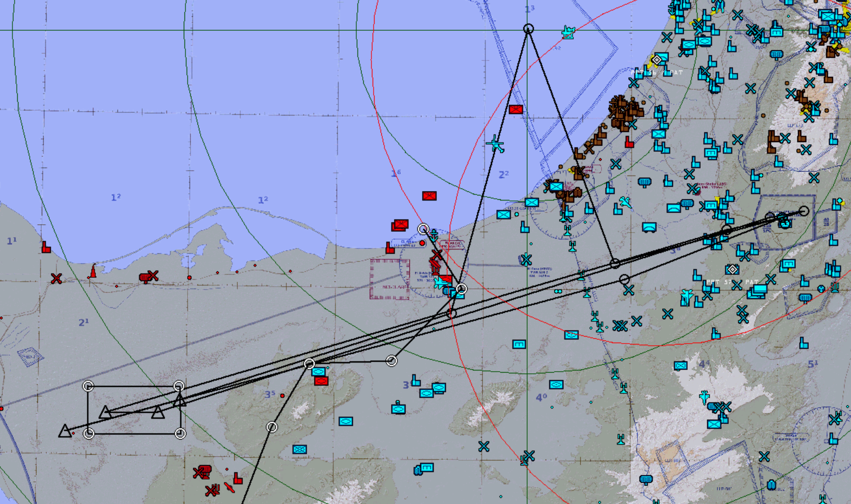Select the red factory icon in southern red cluster
This screenshot has width=851, height=504.
coord(237,479)
